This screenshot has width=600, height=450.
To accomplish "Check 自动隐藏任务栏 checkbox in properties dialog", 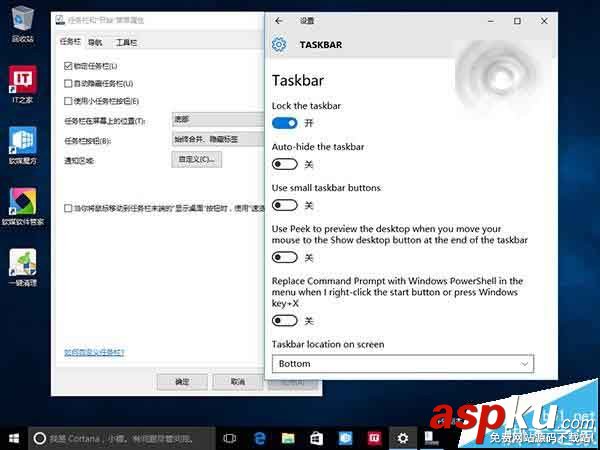I will pyautogui.click(x=68, y=83).
